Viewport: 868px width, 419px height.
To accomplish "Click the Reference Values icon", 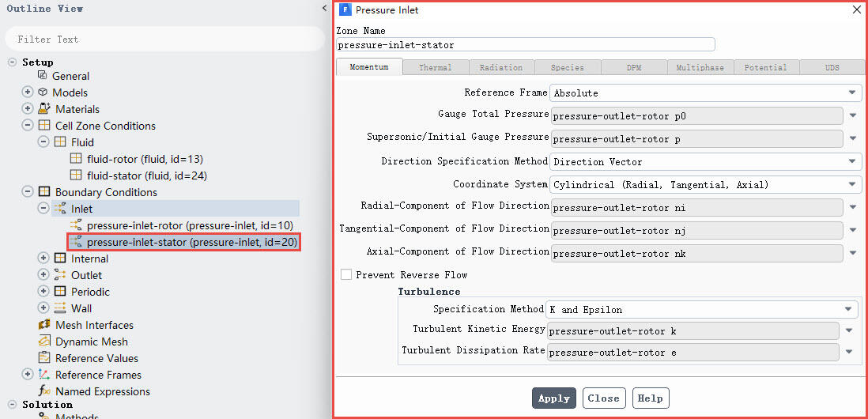I will click(44, 358).
